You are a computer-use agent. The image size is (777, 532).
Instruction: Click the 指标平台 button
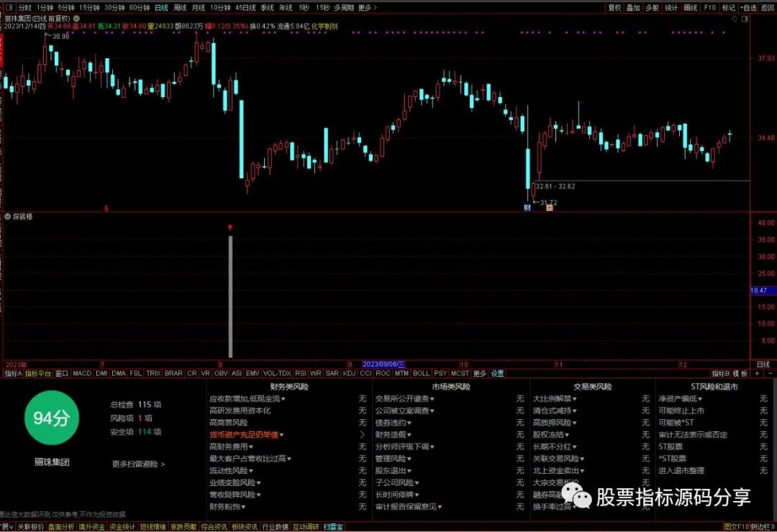[38, 374]
